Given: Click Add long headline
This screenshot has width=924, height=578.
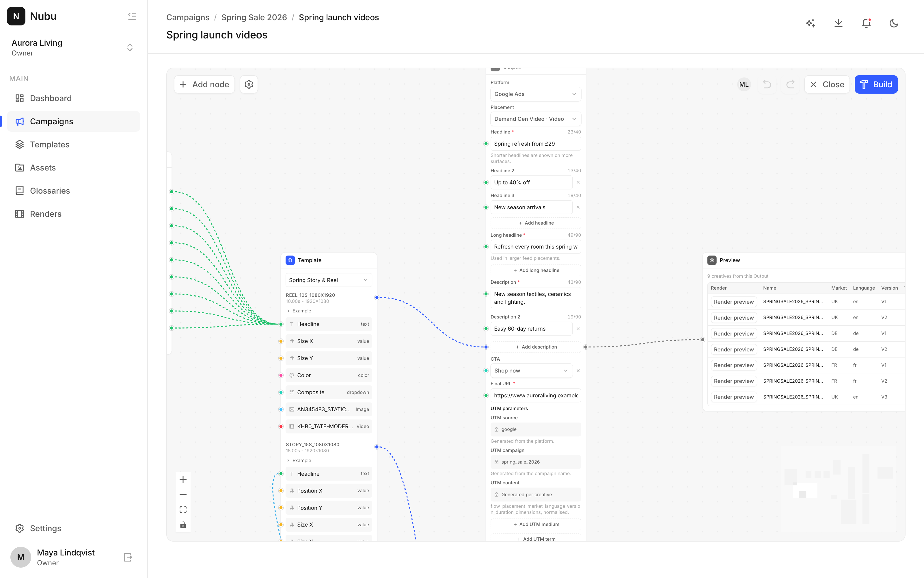Looking at the screenshot, I should click(x=536, y=270).
